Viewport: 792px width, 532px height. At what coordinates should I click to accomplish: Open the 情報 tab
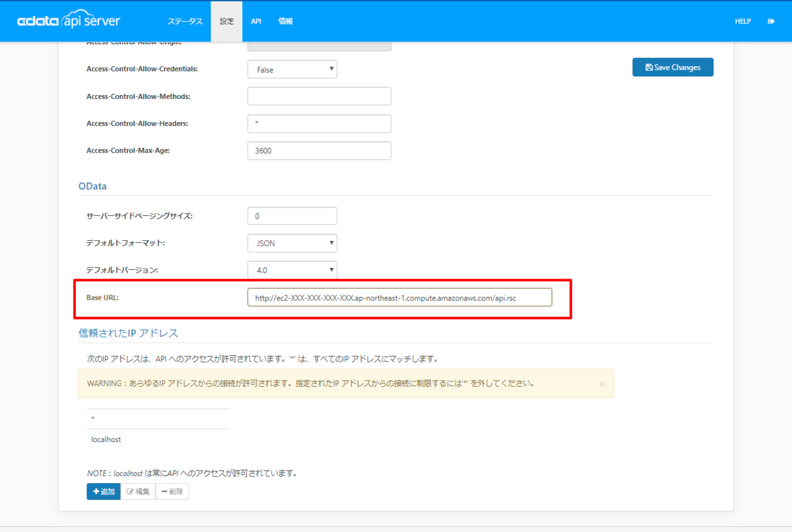tap(286, 21)
